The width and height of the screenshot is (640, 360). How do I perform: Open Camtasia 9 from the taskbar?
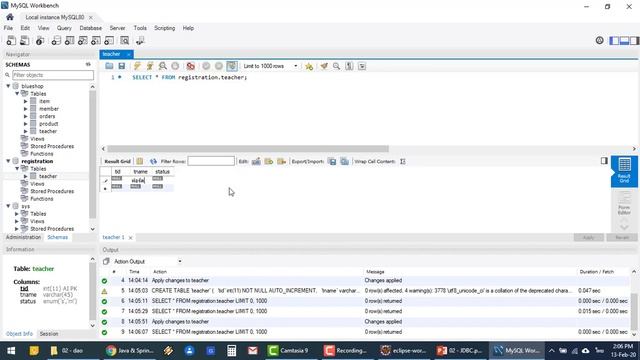coord(289,351)
